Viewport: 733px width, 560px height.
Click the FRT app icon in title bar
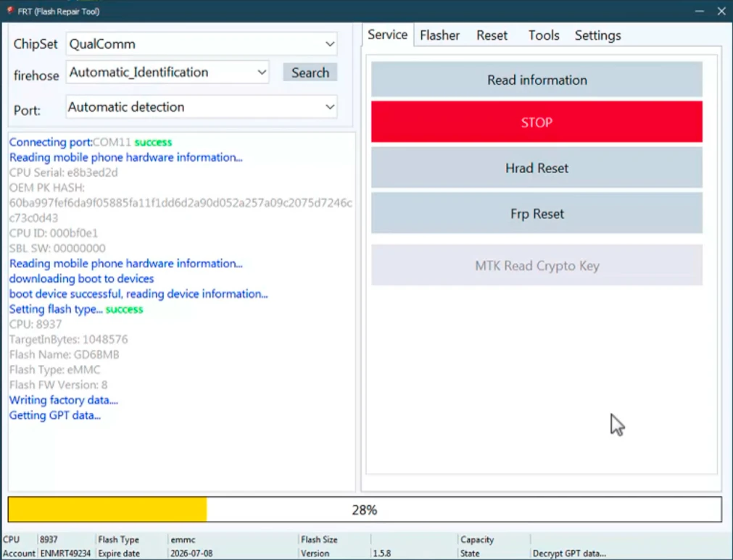tap(10, 11)
